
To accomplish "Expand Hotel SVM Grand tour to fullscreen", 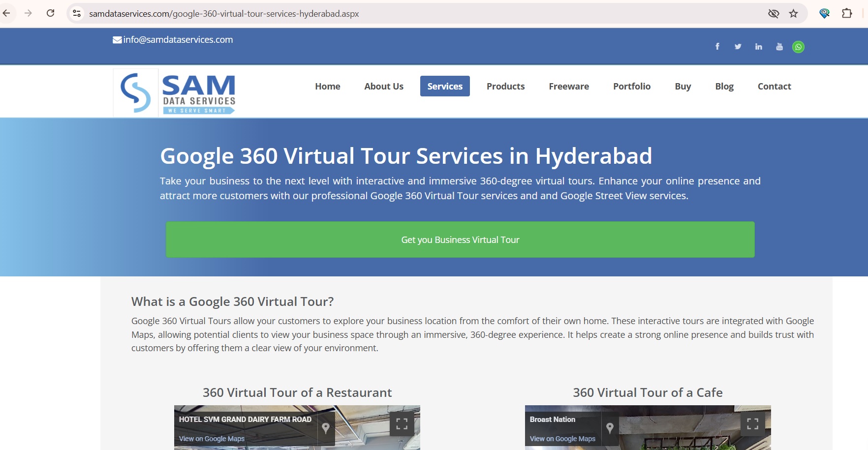I will [402, 424].
